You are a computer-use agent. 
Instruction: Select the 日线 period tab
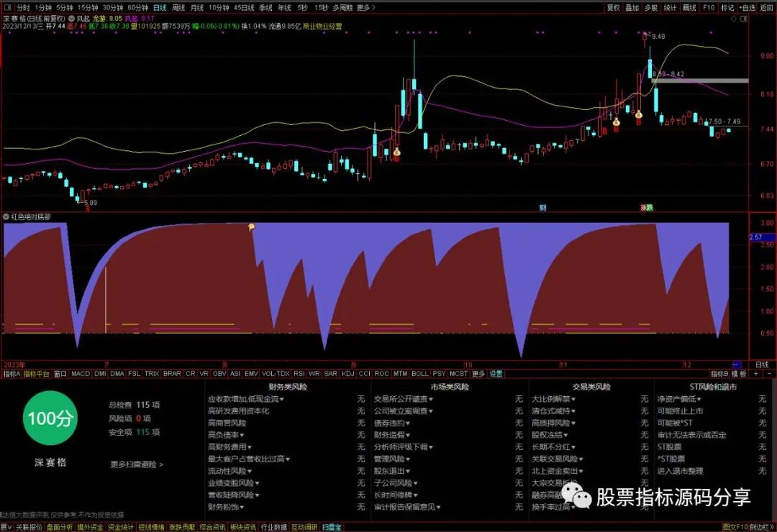pyautogui.click(x=160, y=7)
